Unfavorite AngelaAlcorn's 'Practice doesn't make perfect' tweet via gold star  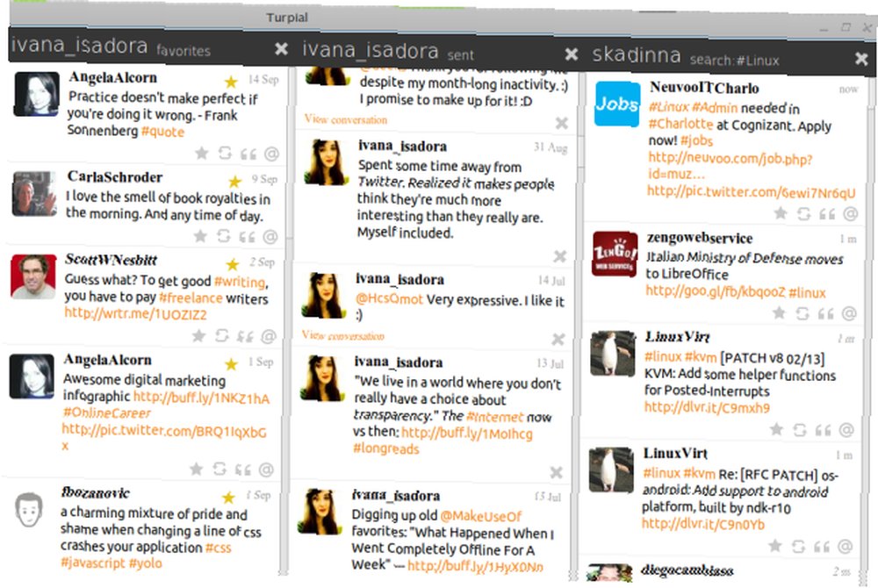231,82
